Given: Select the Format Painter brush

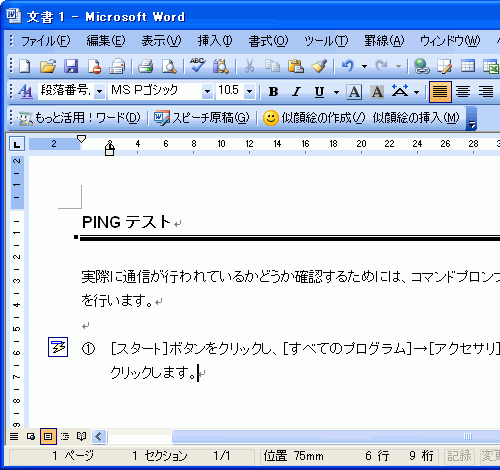Looking at the screenshot, I should [319, 66].
